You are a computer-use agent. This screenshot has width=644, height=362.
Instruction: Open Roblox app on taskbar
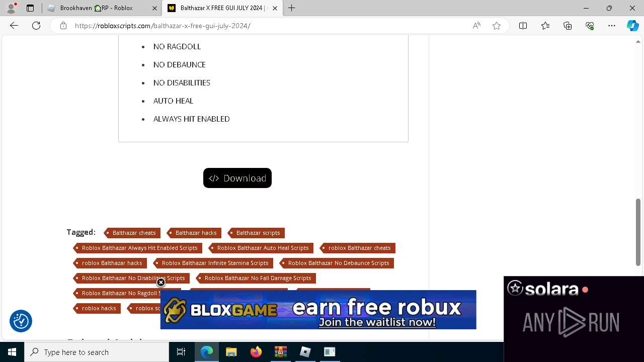305,352
